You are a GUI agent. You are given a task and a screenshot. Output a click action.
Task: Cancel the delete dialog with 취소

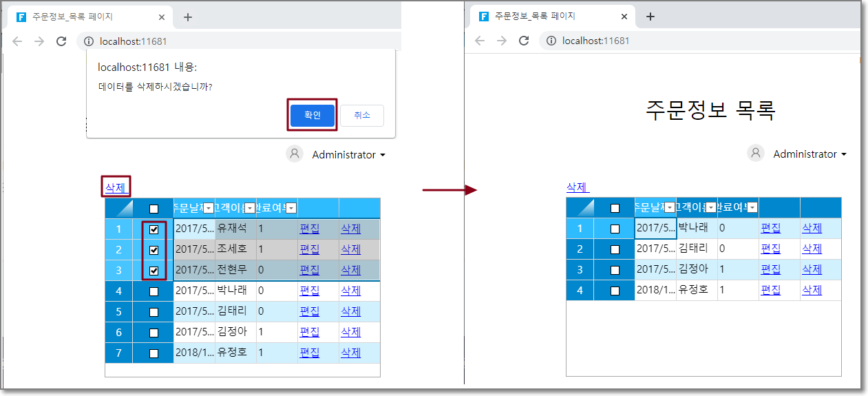(362, 115)
